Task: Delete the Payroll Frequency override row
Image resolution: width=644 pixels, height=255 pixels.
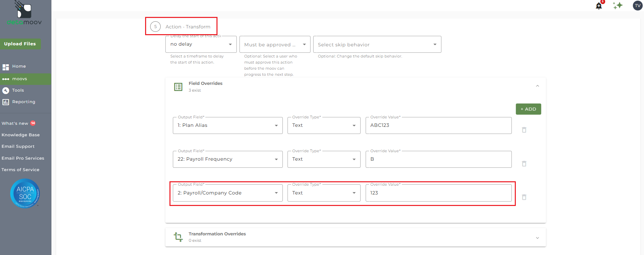Action: click(x=524, y=164)
